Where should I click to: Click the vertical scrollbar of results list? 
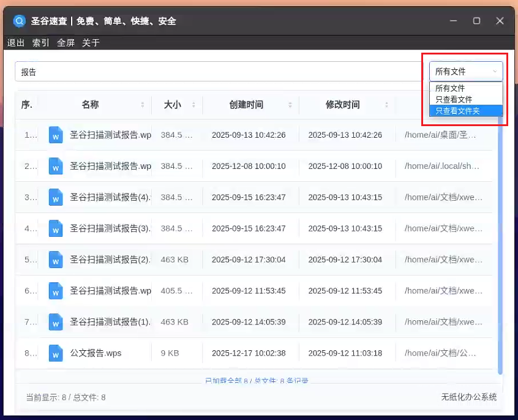pos(500,245)
